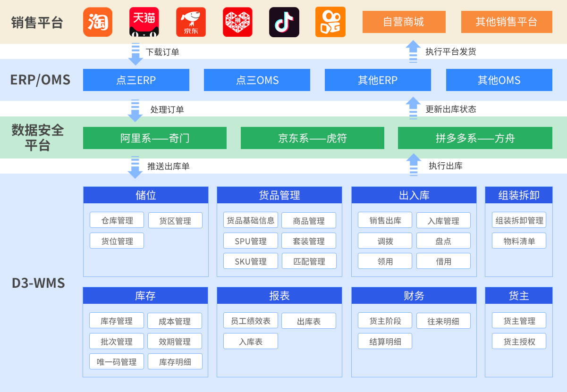Click 入库管理 item

coord(443,220)
